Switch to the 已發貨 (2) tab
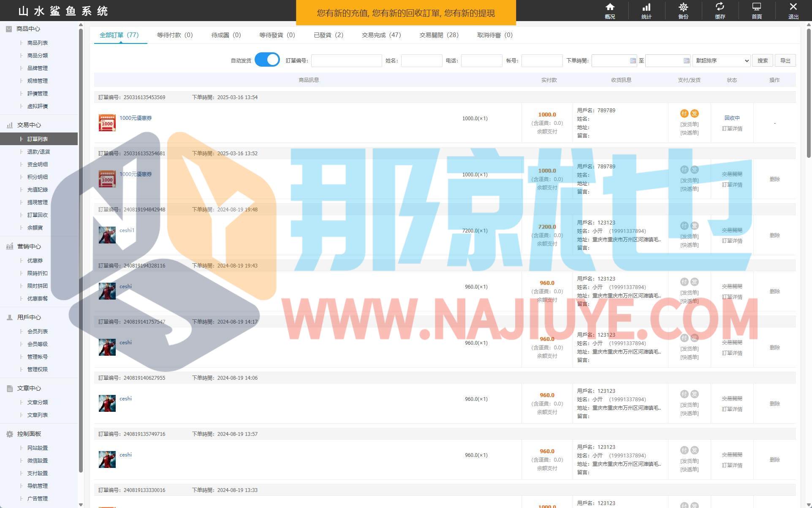 point(328,35)
